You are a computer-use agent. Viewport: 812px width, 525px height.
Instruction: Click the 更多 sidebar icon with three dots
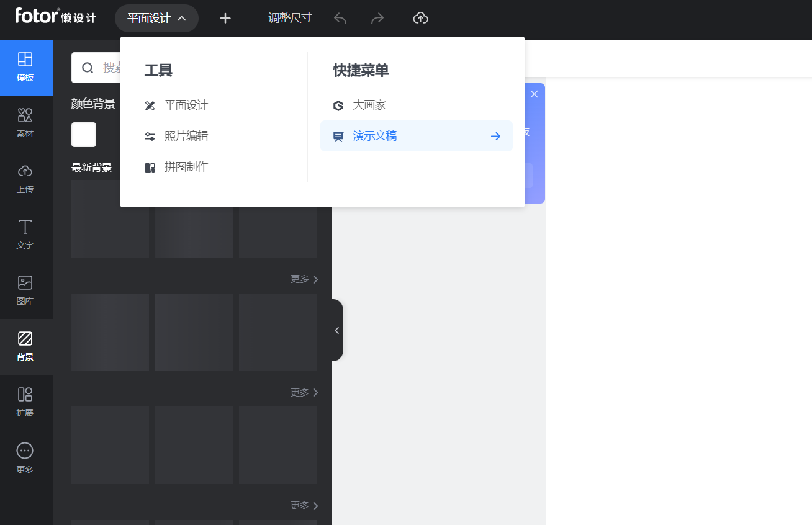pos(25,458)
